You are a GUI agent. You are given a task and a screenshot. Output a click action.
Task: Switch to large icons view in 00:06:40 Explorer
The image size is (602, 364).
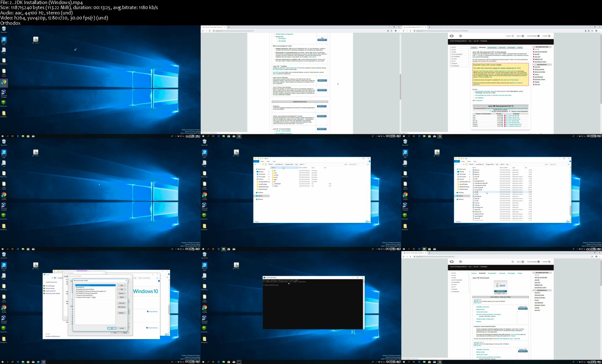click(x=369, y=222)
